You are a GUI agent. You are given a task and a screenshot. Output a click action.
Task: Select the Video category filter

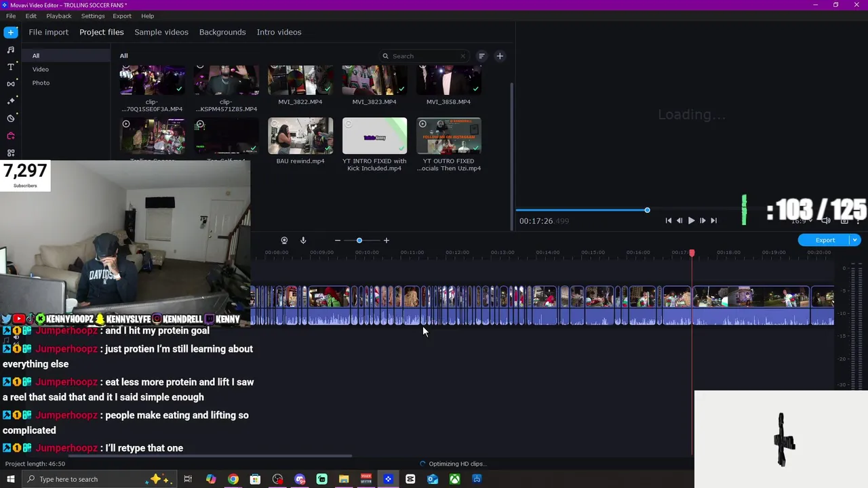point(41,69)
